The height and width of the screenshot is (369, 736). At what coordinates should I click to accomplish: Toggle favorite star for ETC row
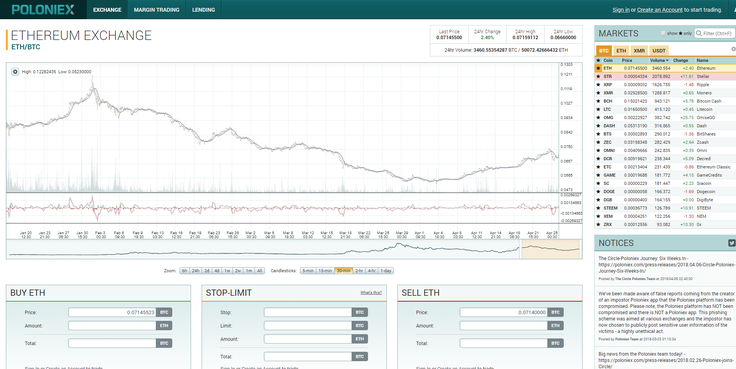[x=598, y=167]
